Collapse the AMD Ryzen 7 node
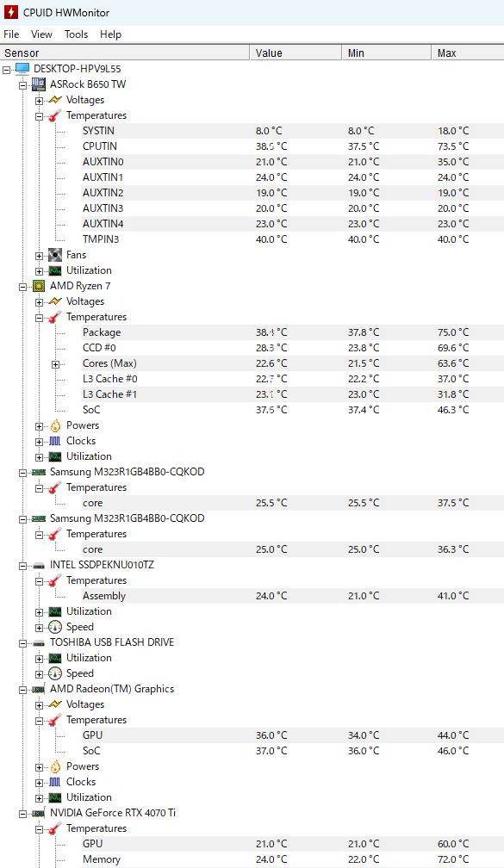 point(22,287)
